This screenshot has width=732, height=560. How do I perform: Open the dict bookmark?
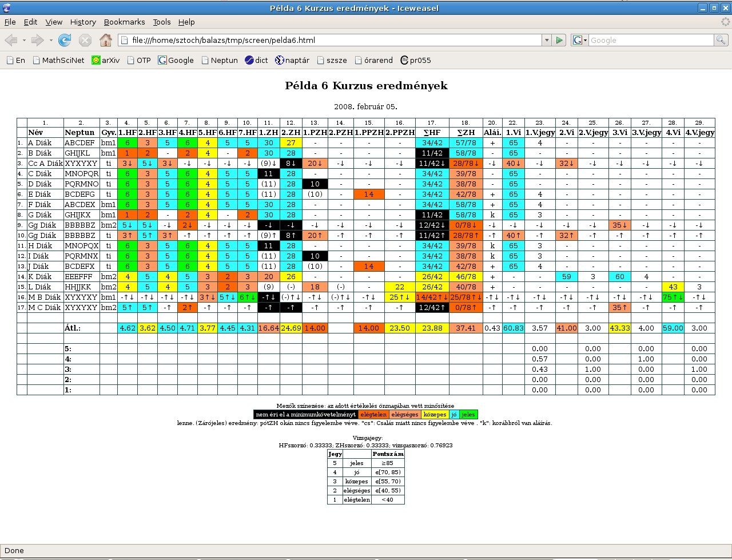click(256, 60)
